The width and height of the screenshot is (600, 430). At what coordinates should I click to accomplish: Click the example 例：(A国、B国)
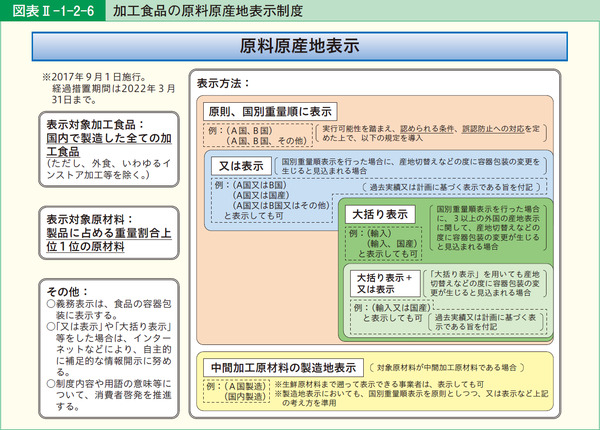coord(241,130)
